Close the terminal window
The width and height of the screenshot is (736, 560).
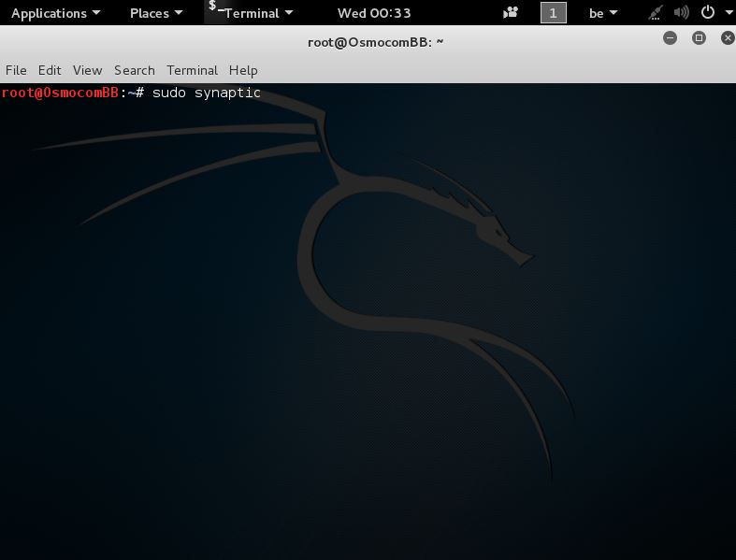pyautogui.click(x=728, y=38)
